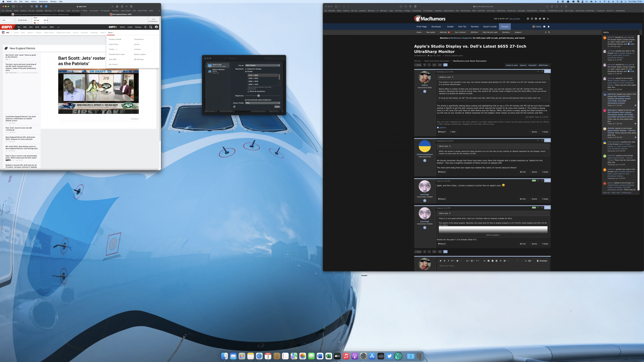
Task: Open App Store from the Dock
Action: [x=372, y=356]
